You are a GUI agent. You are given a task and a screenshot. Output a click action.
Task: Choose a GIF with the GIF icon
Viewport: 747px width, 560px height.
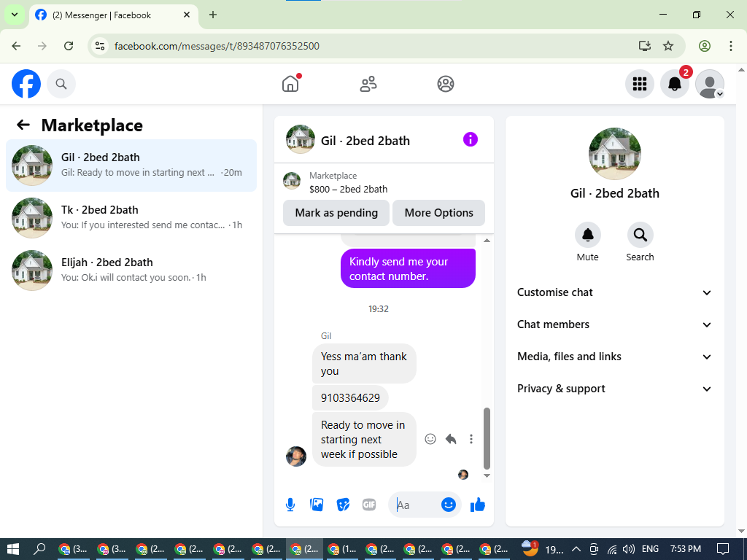click(x=369, y=505)
